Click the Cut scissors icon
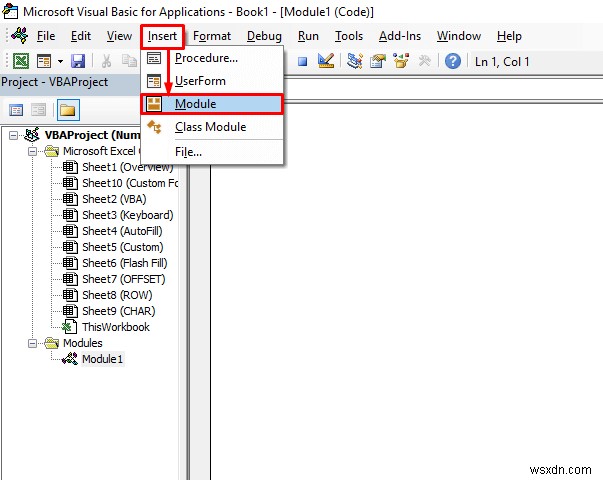The width and height of the screenshot is (603, 480). point(106,61)
